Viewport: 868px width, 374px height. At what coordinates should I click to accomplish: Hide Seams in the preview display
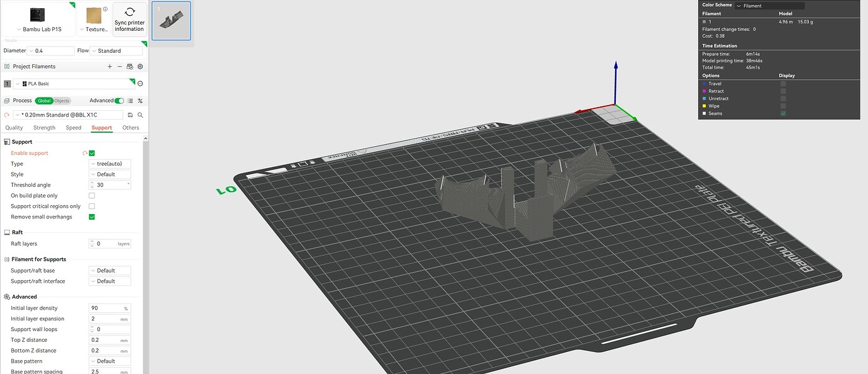pos(783,113)
